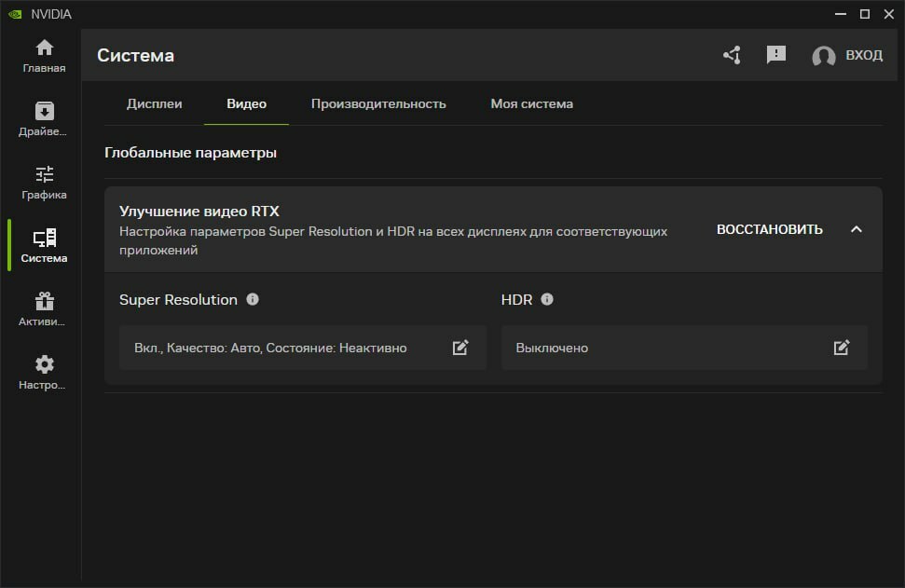This screenshot has height=588, width=905.
Task: Switch to the Производительность tab
Action: pyautogui.click(x=378, y=104)
